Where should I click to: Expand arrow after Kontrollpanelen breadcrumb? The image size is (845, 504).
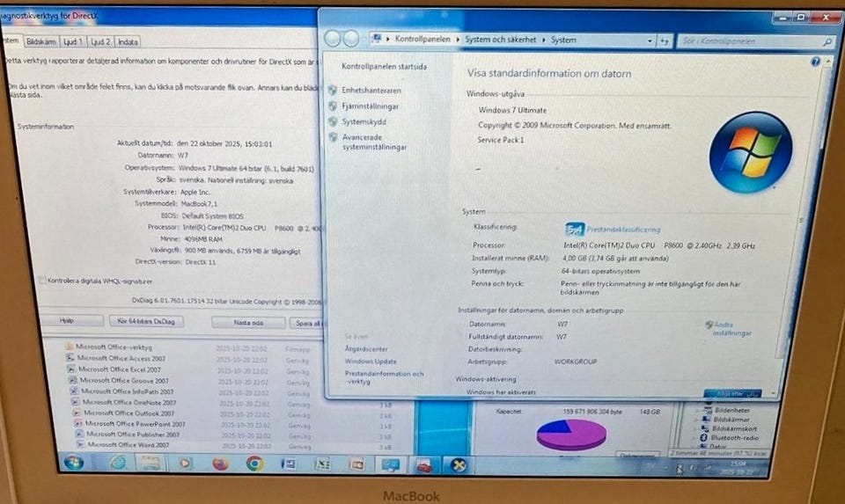click(x=458, y=40)
